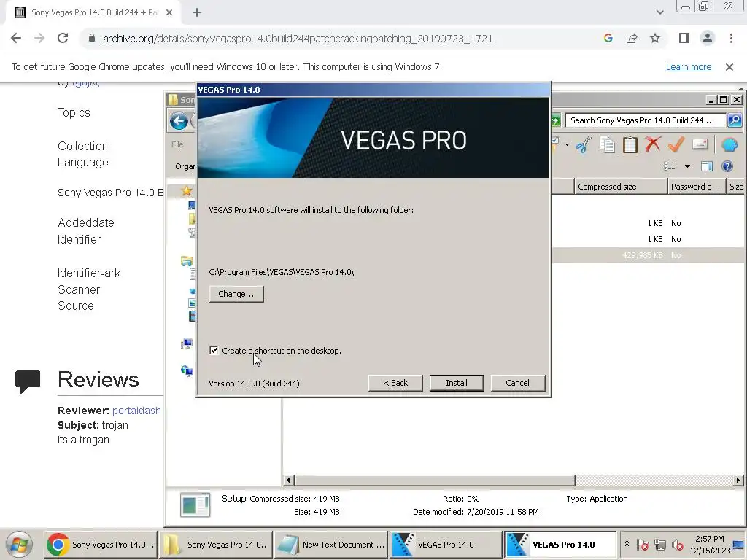The image size is (747, 560).
Task: Tick off the desktop shortcut checkbox
Action: coord(214,351)
